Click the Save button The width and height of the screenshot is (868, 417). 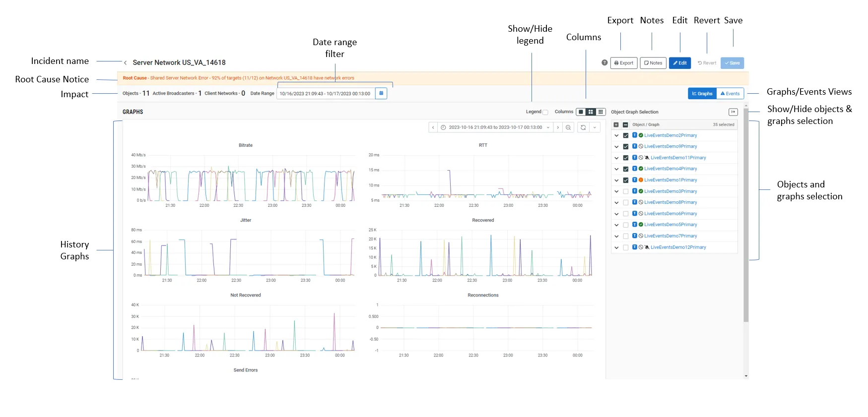pos(732,63)
